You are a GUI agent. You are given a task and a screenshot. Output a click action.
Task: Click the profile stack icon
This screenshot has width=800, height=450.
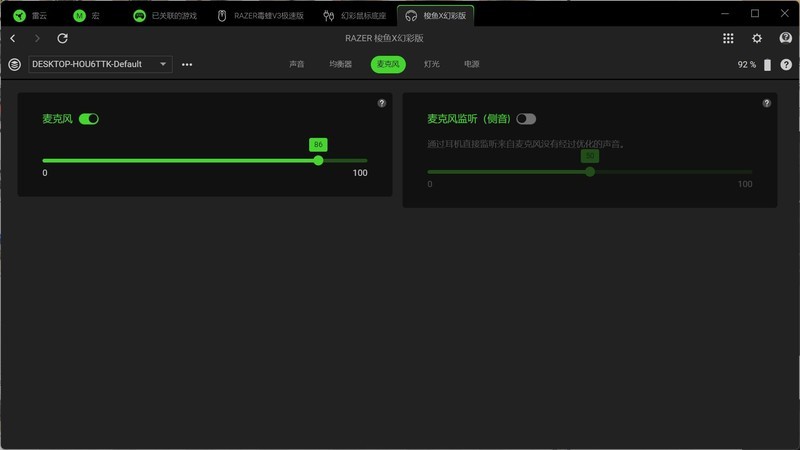coord(14,64)
